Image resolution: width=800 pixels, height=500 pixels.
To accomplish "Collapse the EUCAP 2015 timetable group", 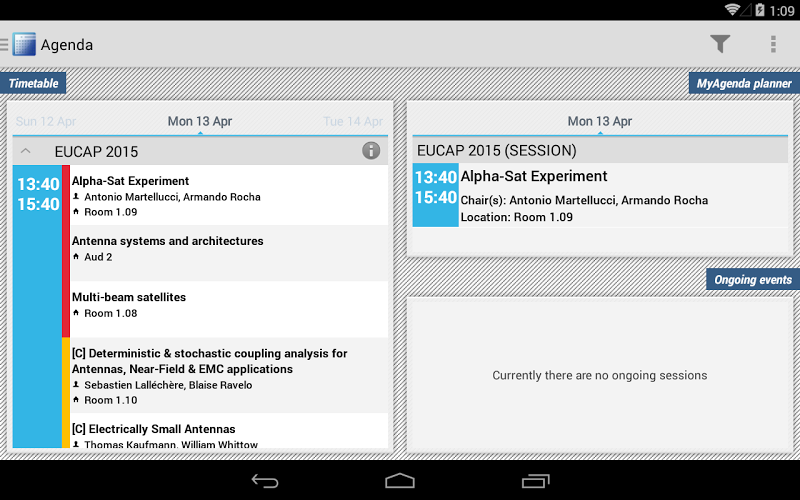I will click(26, 151).
